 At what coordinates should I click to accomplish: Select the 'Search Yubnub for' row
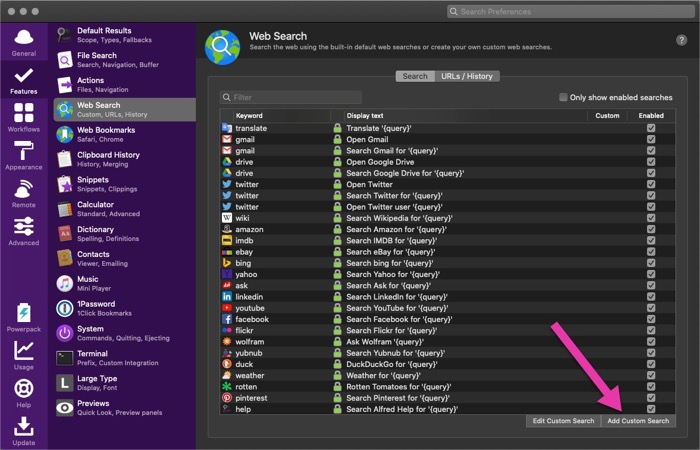447,353
